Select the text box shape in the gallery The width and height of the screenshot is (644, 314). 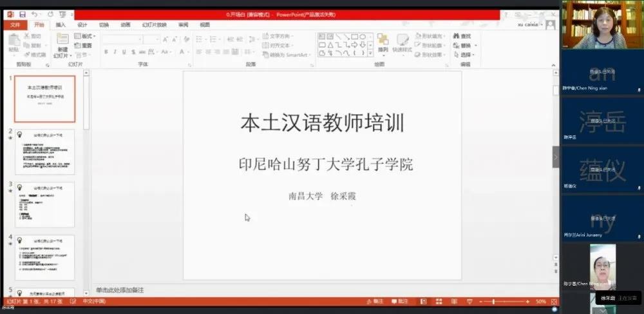coord(323,37)
